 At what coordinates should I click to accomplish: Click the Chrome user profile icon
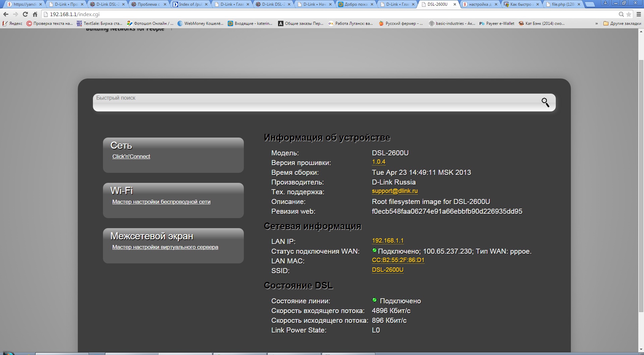(x=605, y=3)
